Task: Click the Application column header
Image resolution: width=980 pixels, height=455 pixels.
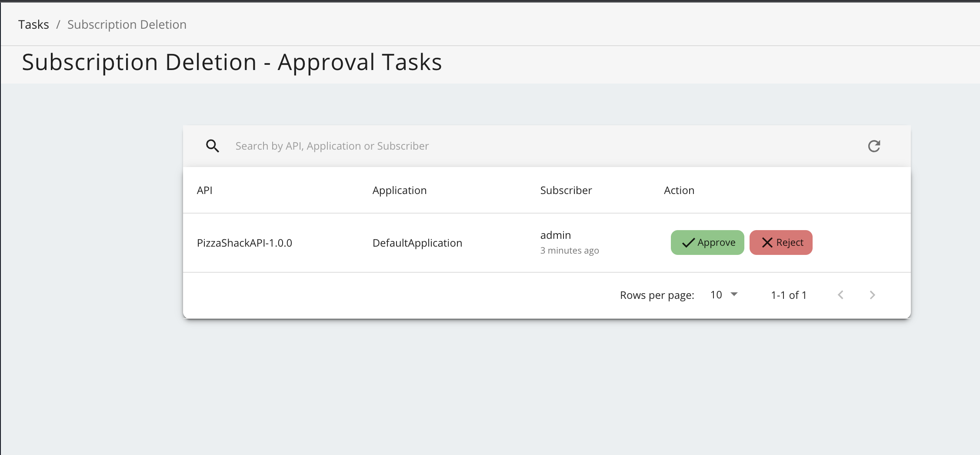Action: pyautogui.click(x=399, y=191)
